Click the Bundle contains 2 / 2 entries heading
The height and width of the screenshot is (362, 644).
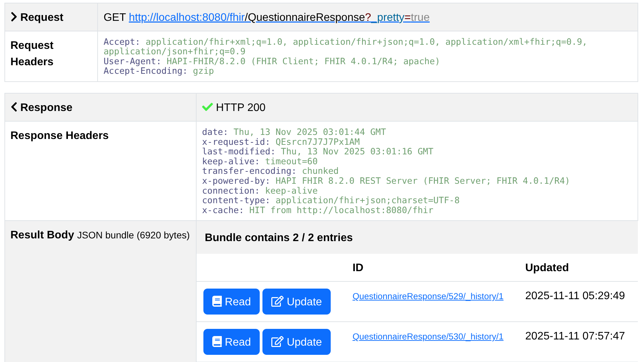tap(278, 237)
